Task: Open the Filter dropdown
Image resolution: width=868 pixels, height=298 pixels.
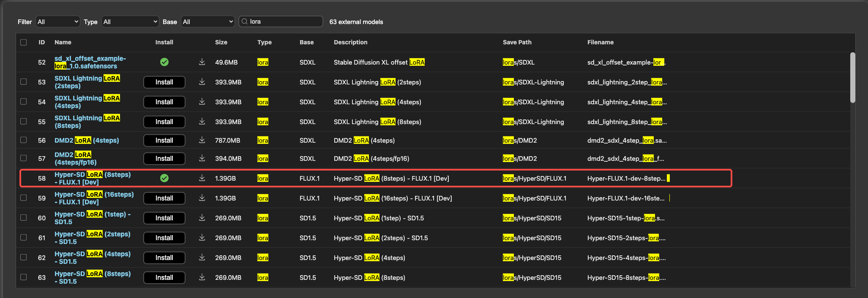Action: (58, 22)
